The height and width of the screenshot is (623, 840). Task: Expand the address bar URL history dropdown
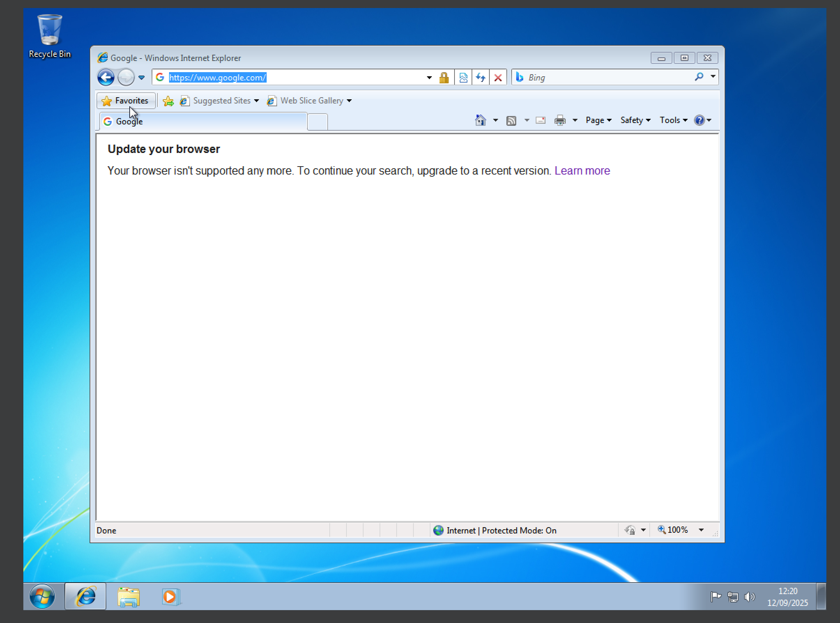[429, 77]
